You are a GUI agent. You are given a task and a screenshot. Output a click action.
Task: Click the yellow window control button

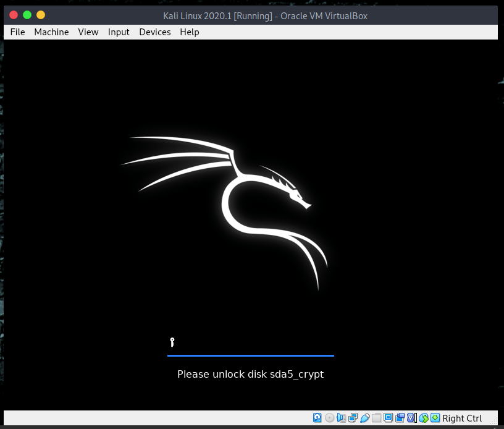pyautogui.click(x=41, y=15)
